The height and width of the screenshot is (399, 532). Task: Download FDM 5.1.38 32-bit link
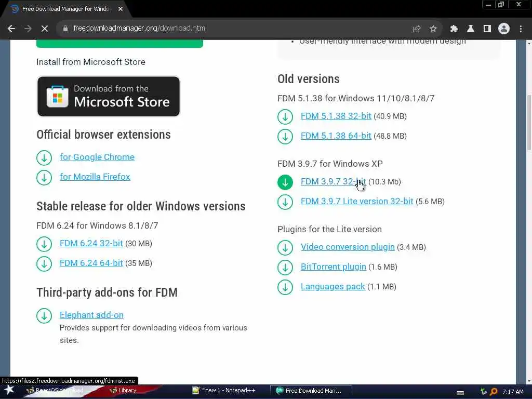coord(336,116)
